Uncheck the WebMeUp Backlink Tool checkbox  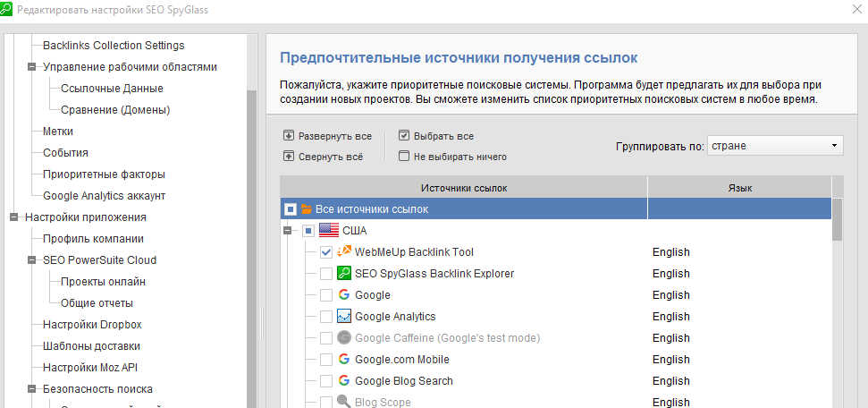tap(326, 252)
